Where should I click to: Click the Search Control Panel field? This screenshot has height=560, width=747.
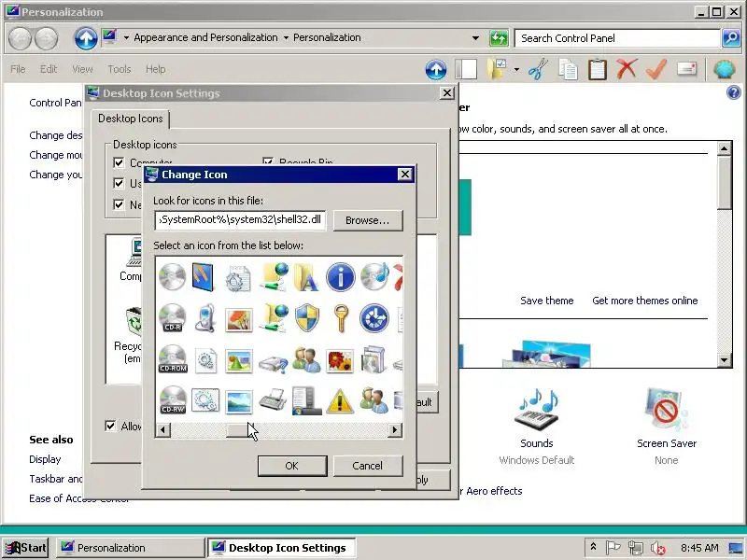point(617,38)
